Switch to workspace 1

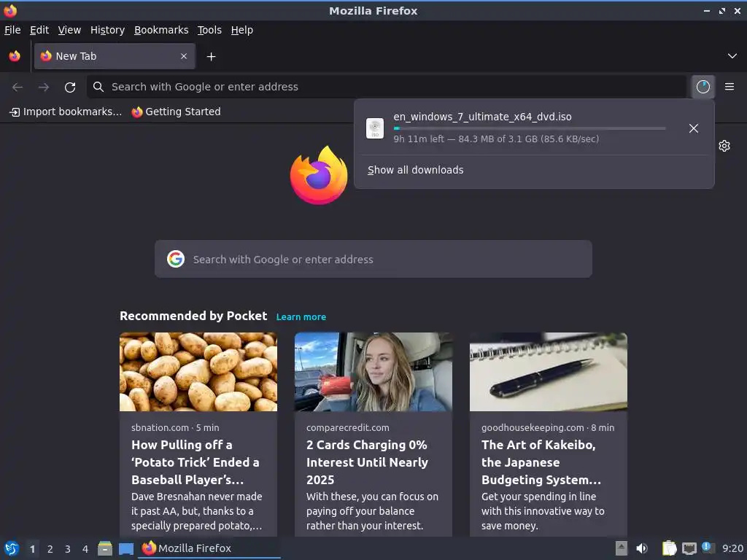pos(32,549)
